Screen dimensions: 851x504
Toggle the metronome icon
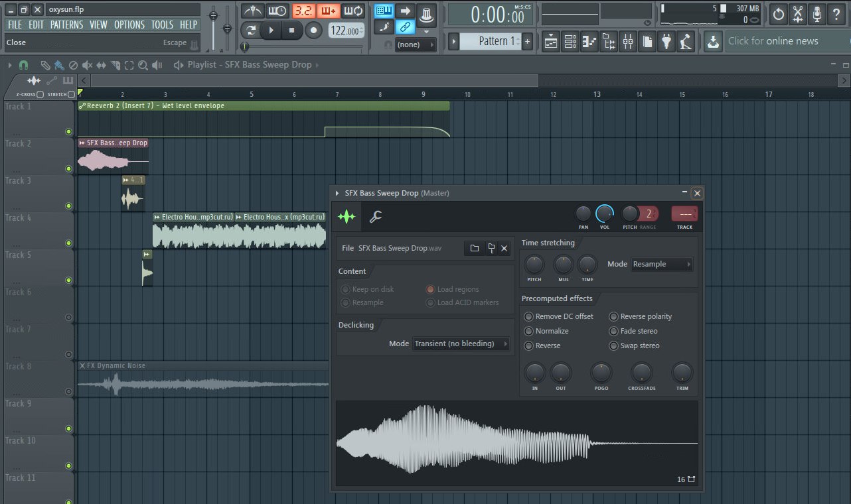pos(252,11)
